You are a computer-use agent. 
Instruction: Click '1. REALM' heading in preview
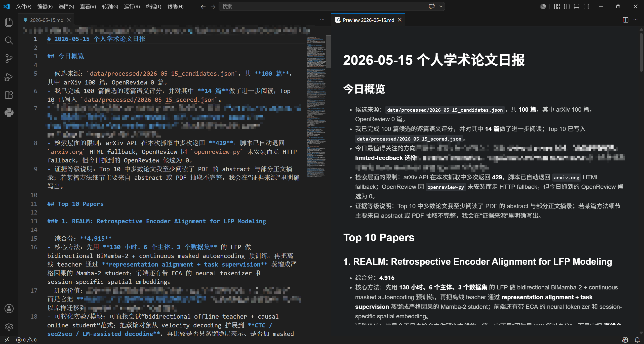pos(477,262)
